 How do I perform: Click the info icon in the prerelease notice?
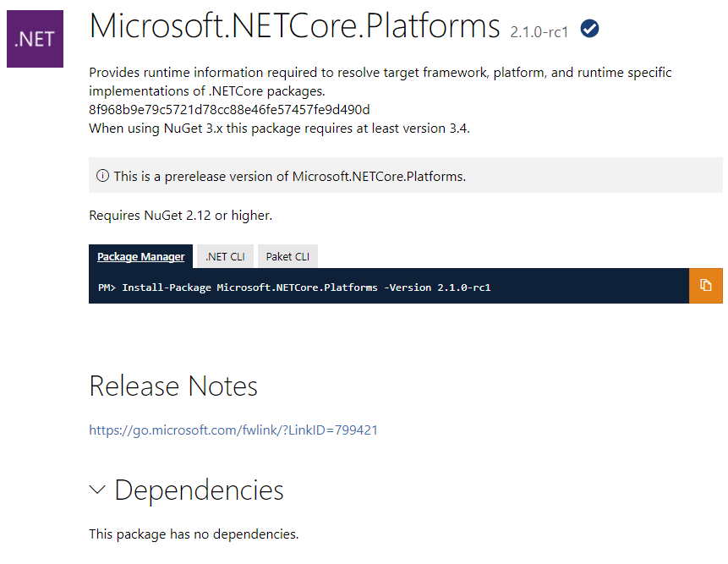(102, 176)
